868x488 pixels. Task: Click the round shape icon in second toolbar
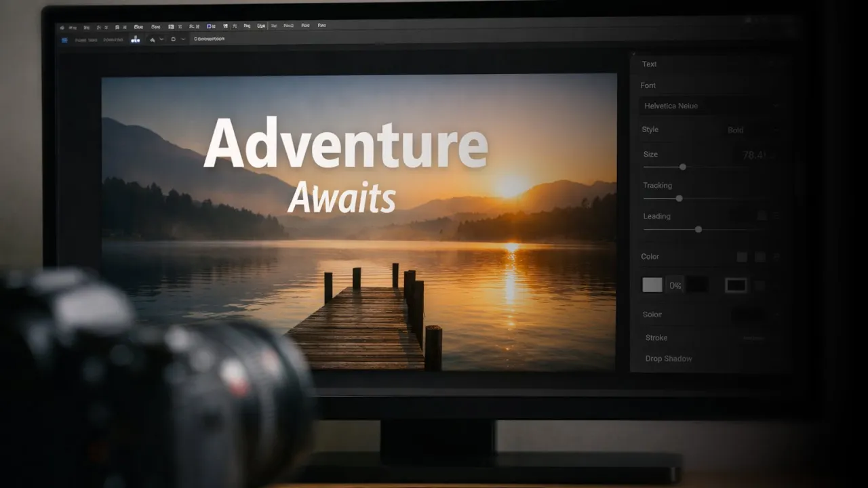click(174, 40)
